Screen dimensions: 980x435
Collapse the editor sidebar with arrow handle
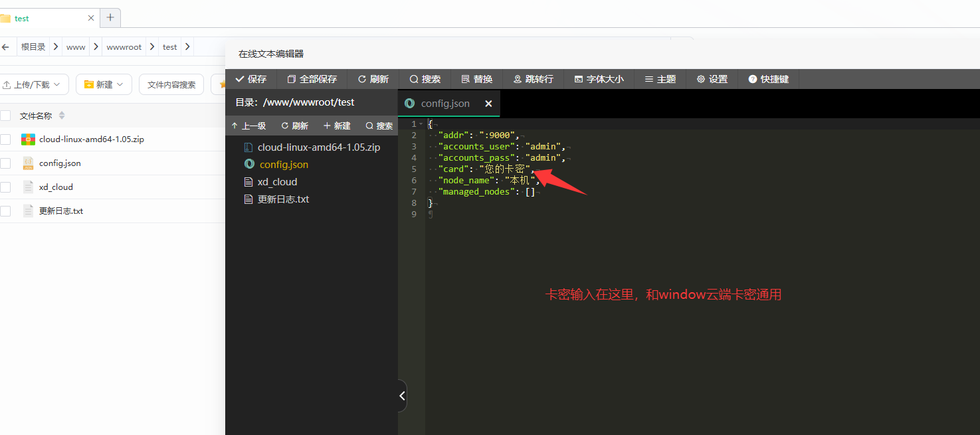pos(402,396)
